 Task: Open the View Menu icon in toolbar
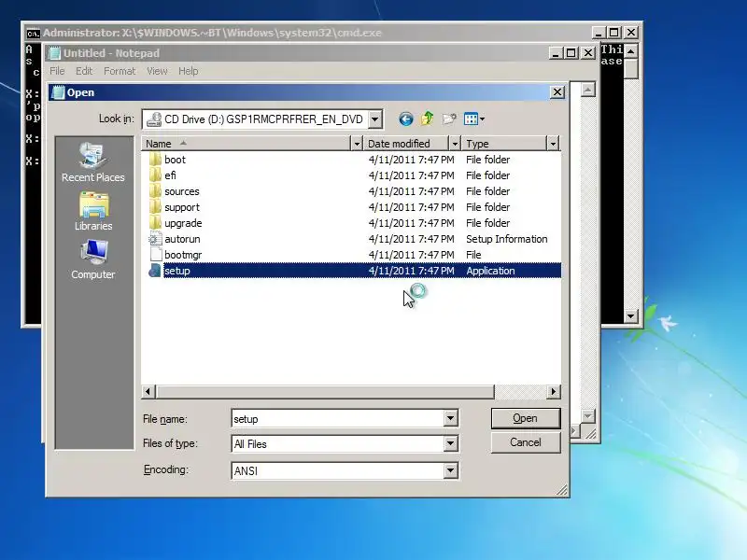(x=474, y=119)
